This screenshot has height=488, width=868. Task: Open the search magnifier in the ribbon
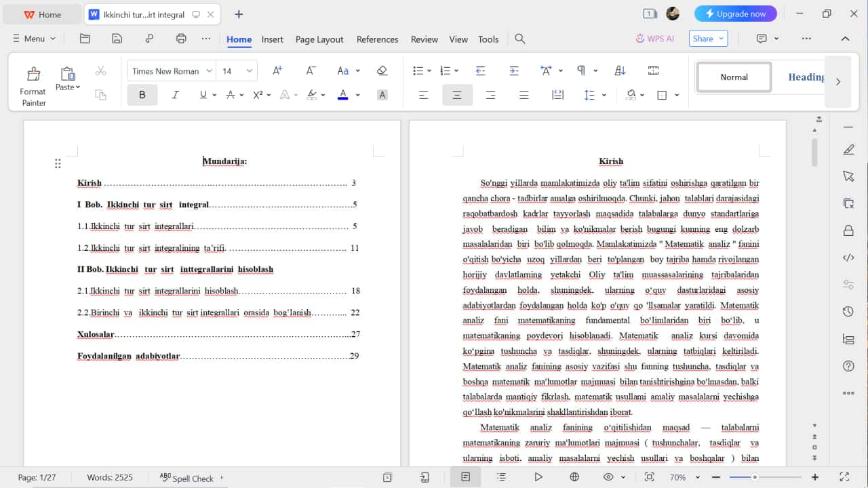[x=520, y=39]
